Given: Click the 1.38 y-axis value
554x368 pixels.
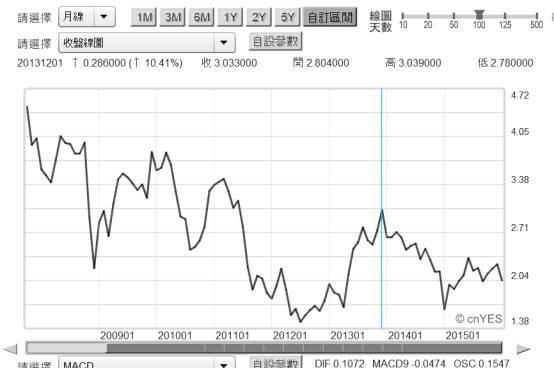Looking at the screenshot, I should tap(520, 321).
